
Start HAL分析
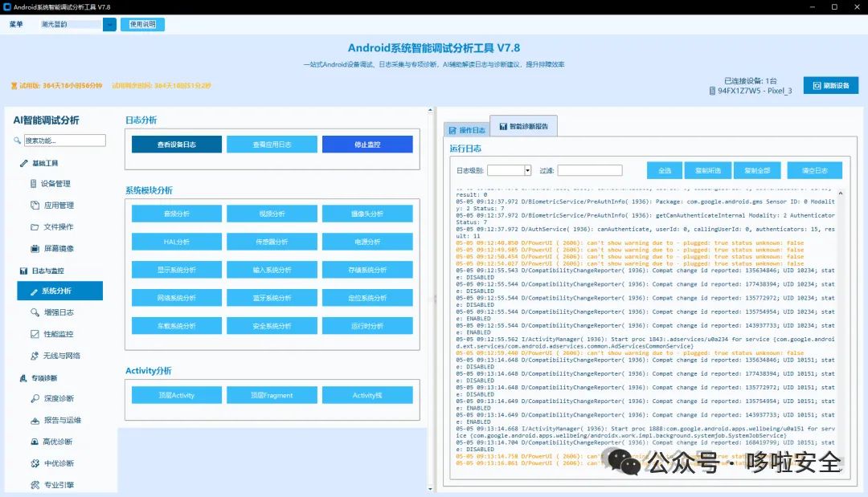pos(177,242)
